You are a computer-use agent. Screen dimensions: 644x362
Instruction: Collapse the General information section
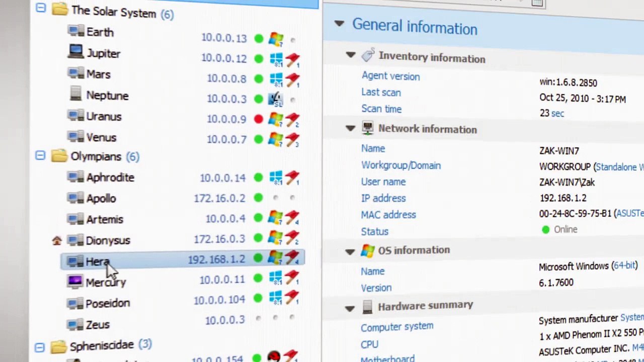[339, 23]
